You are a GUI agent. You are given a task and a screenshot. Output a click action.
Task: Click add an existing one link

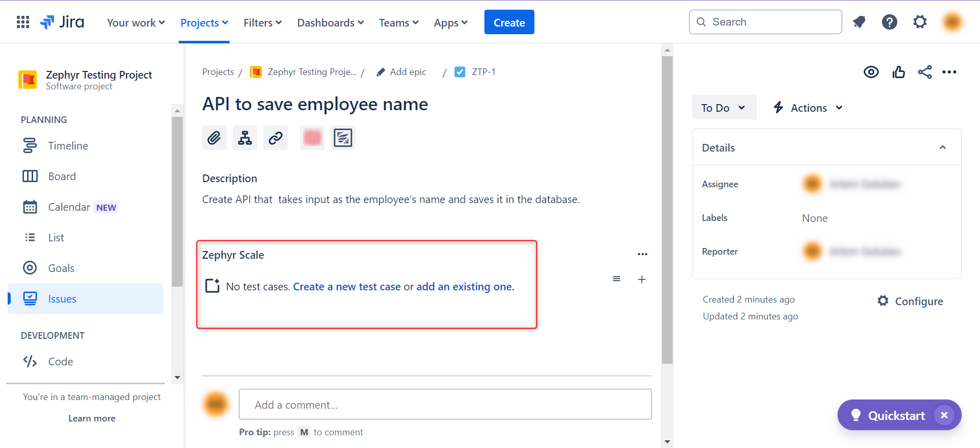pyautogui.click(x=465, y=287)
